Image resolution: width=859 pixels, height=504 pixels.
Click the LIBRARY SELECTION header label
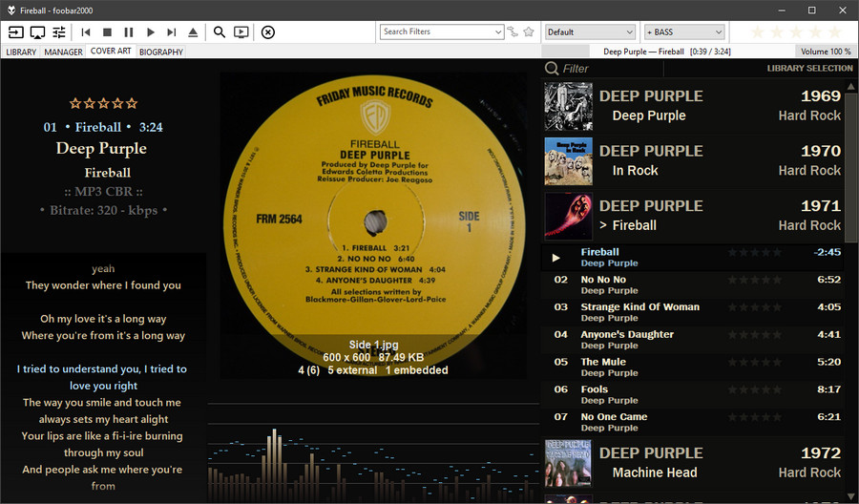point(809,69)
